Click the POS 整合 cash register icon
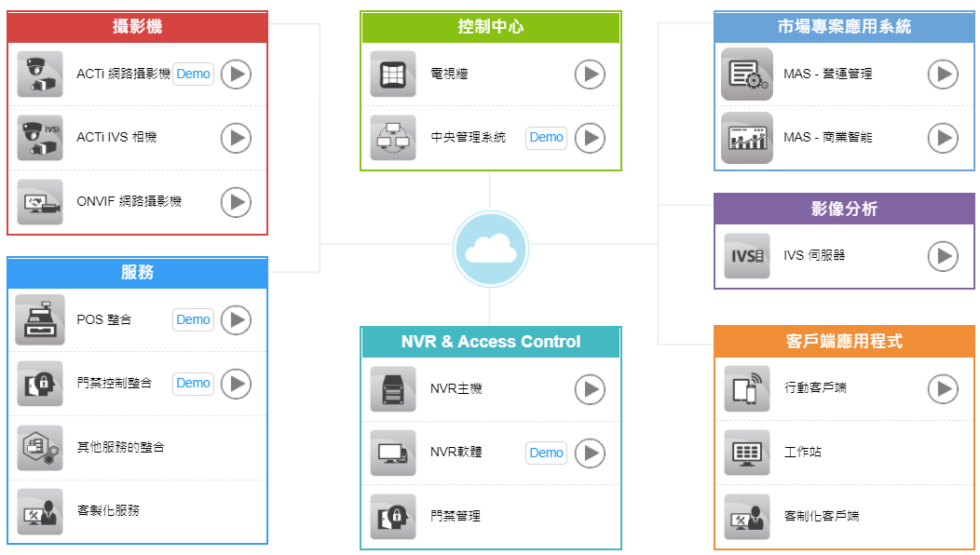The height and width of the screenshot is (555, 980). [38, 319]
